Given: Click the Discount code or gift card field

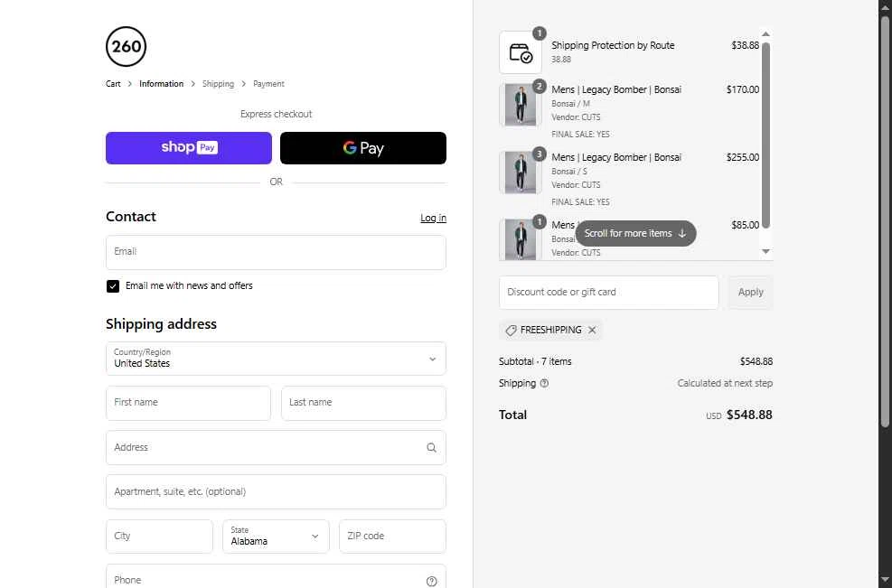Looking at the screenshot, I should tap(609, 293).
